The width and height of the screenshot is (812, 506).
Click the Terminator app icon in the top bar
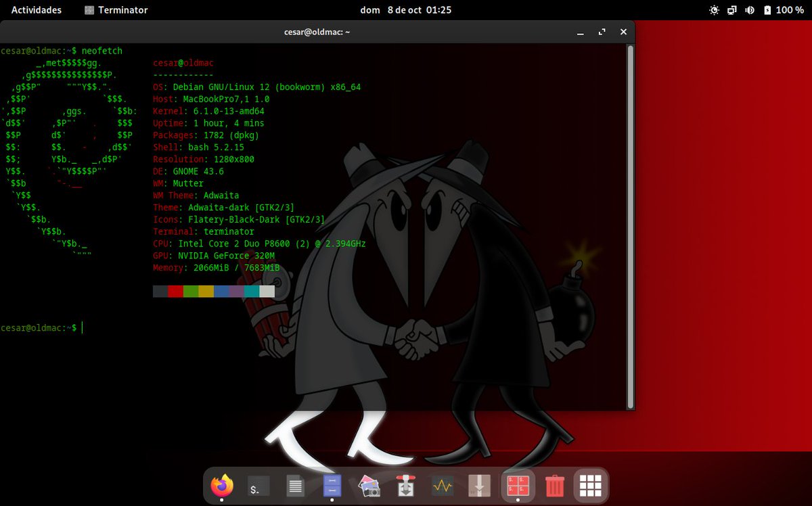[89, 10]
